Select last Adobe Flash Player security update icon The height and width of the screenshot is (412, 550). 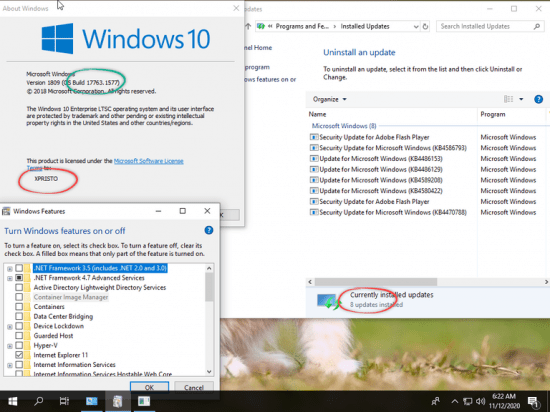click(314, 202)
